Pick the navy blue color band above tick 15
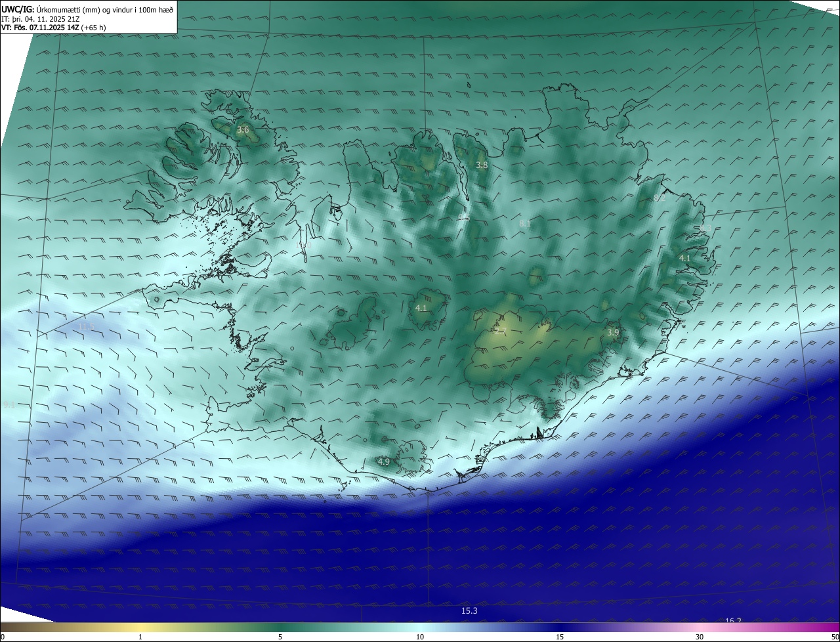The image size is (840, 642). click(560, 627)
